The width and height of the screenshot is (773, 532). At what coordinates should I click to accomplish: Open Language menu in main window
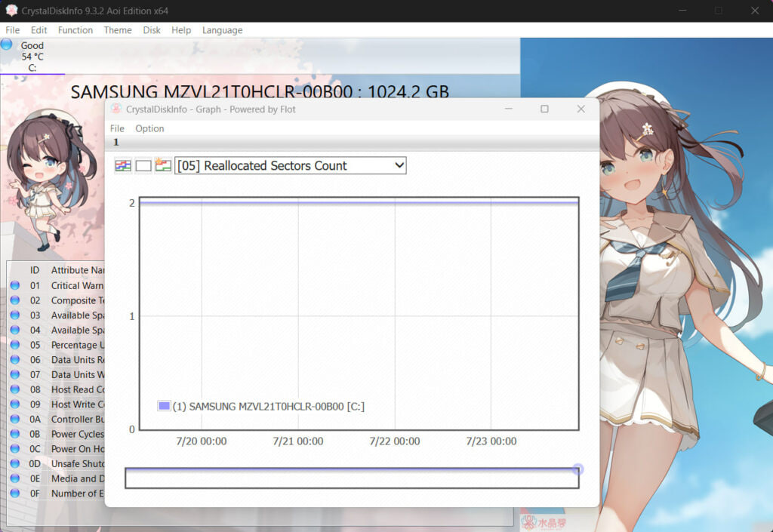pyautogui.click(x=223, y=30)
